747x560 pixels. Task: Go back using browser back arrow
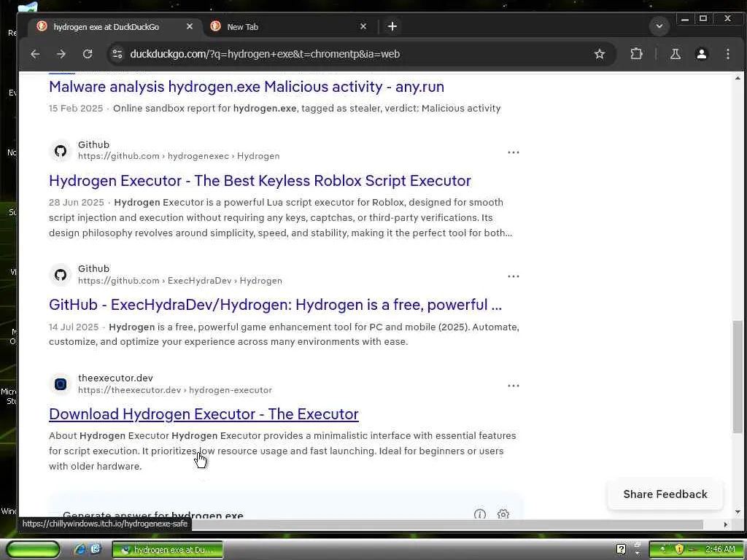[x=35, y=54]
